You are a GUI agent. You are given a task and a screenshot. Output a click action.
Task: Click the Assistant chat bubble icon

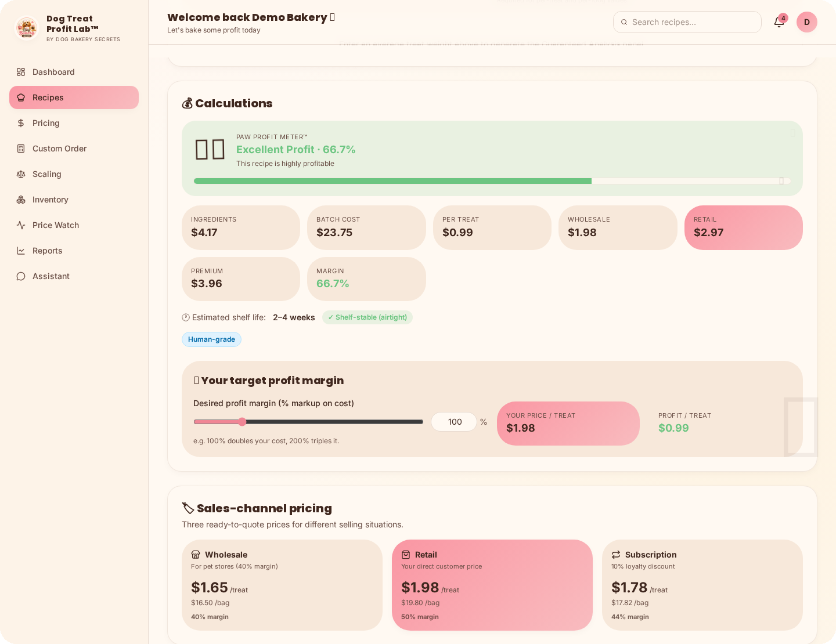pyautogui.click(x=21, y=276)
